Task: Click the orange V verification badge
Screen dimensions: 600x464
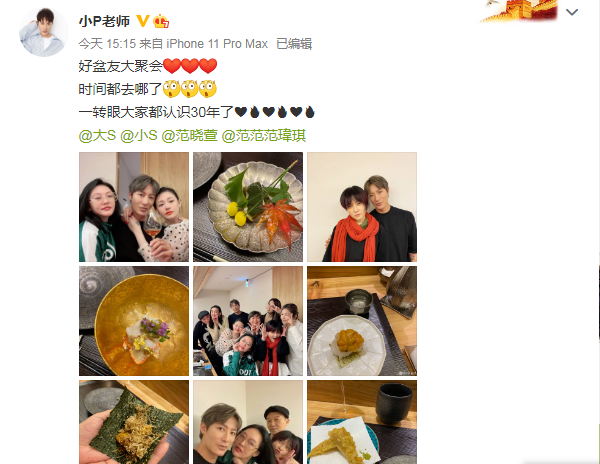Action: (143, 21)
